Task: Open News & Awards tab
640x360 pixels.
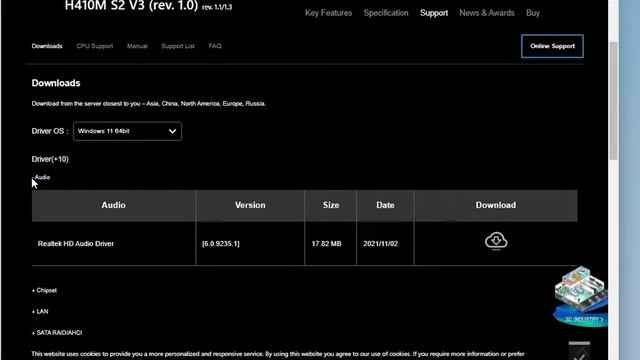Action: pos(487,13)
